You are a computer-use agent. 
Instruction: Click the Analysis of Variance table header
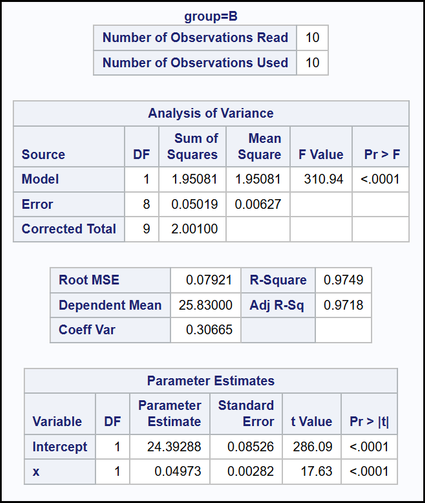pos(211,113)
